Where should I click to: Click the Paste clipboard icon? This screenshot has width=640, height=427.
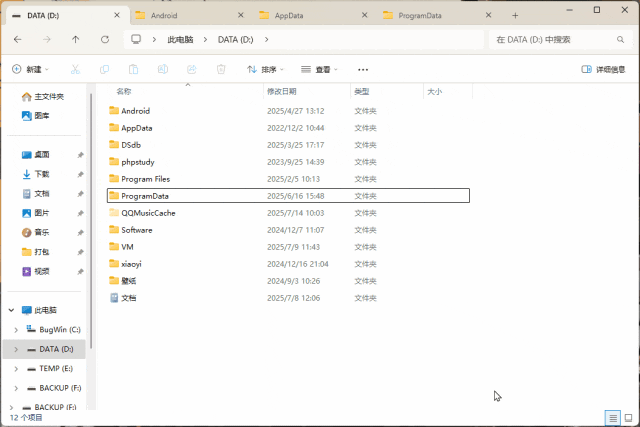133,69
